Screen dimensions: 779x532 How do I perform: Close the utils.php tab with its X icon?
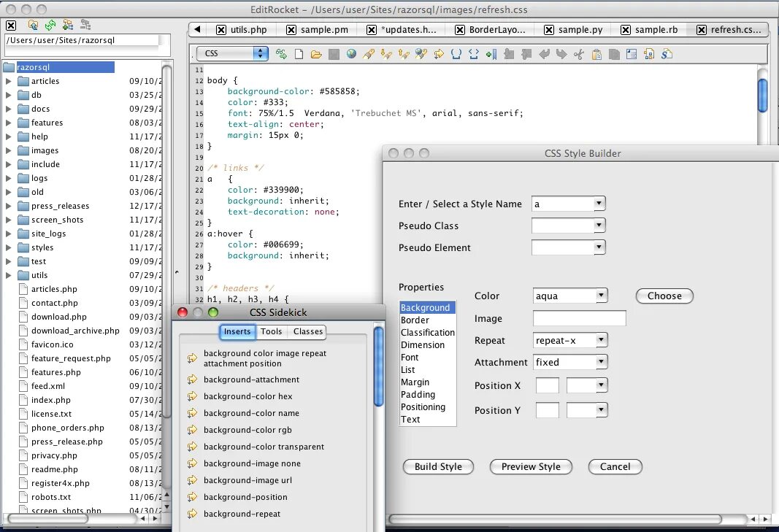pos(221,30)
